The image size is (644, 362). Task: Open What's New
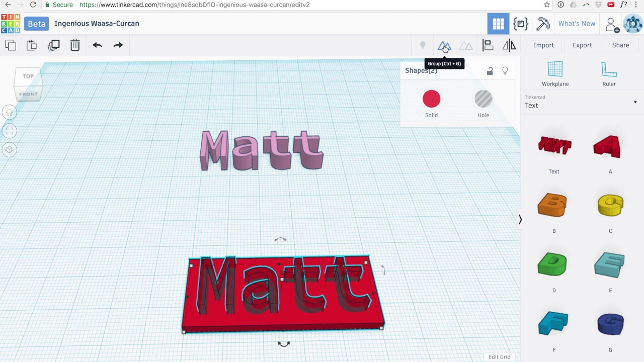click(577, 24)
